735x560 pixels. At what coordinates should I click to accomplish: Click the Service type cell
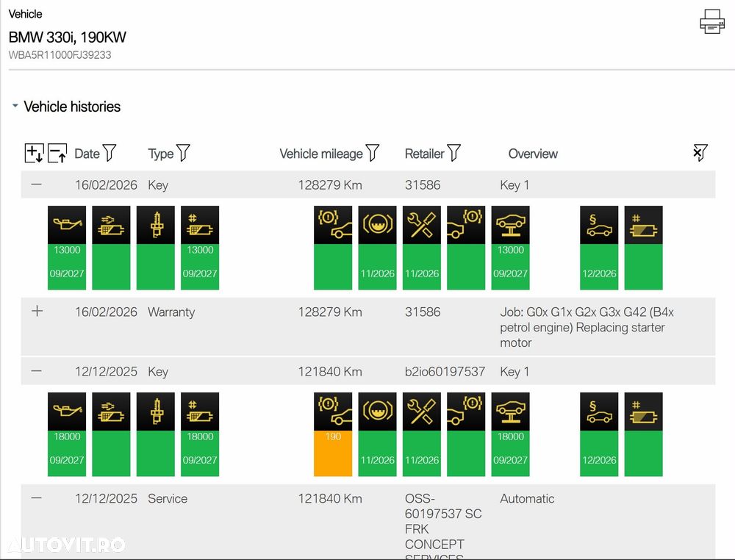point(168,498)
